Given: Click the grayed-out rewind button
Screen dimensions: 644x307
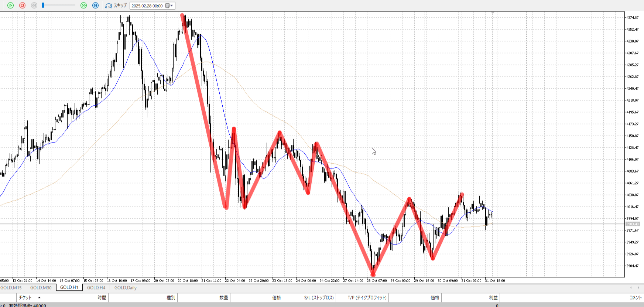Looking at the screenshot, I should click(x=34, y=6).
